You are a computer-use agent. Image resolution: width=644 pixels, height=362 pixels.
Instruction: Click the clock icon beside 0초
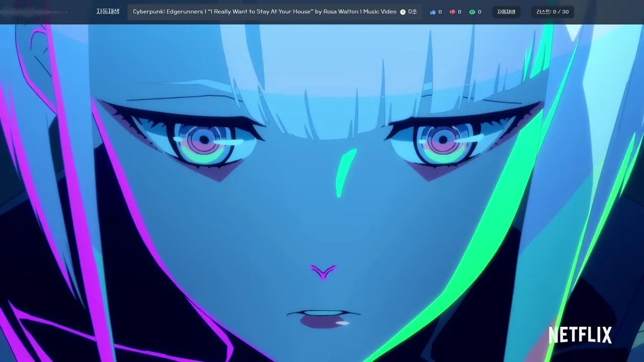click(403, 12)
